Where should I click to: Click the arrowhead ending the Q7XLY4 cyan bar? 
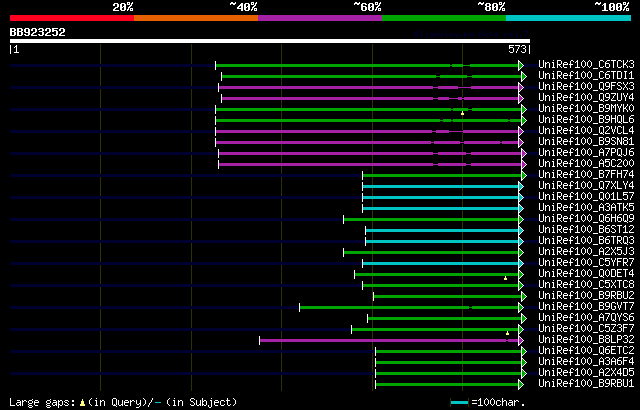click(x=521, y=186)
